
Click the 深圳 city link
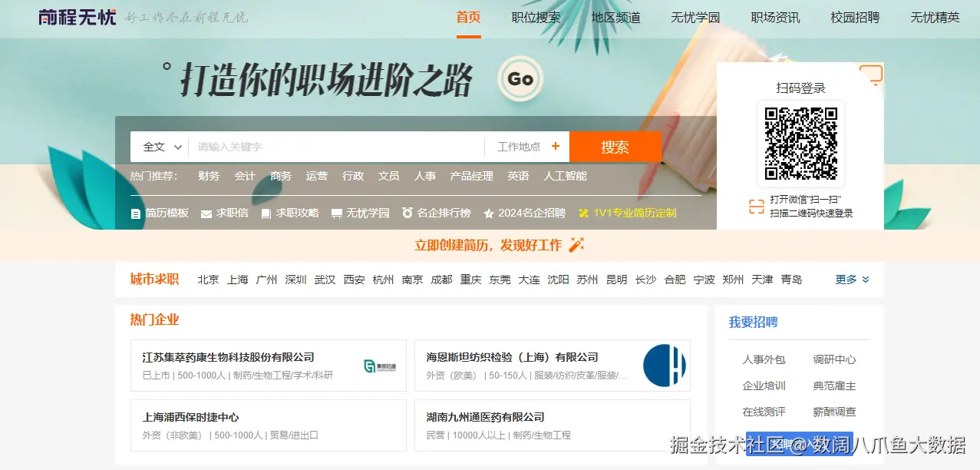(295, 280)
